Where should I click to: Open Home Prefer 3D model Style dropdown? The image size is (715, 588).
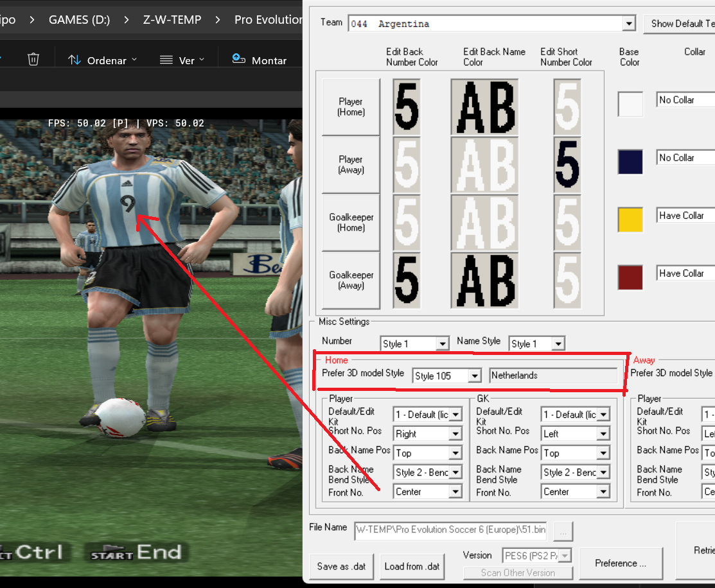coord(447,376)
